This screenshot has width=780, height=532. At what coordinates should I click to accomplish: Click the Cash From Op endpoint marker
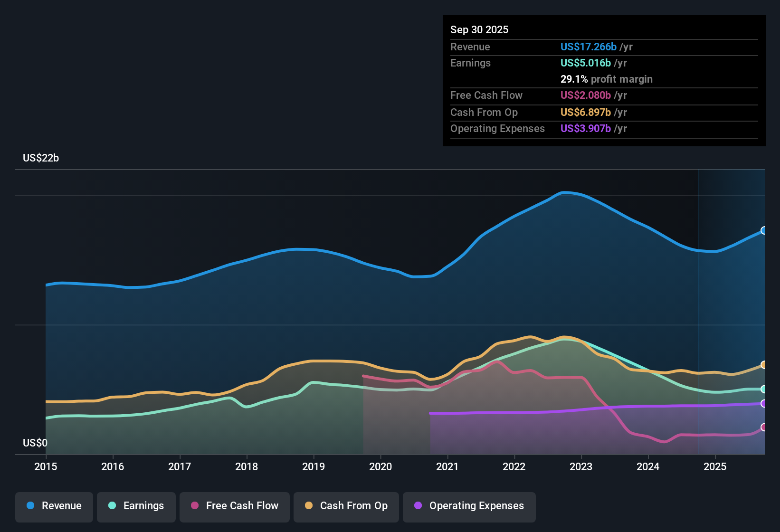click(x=763, y=365)
